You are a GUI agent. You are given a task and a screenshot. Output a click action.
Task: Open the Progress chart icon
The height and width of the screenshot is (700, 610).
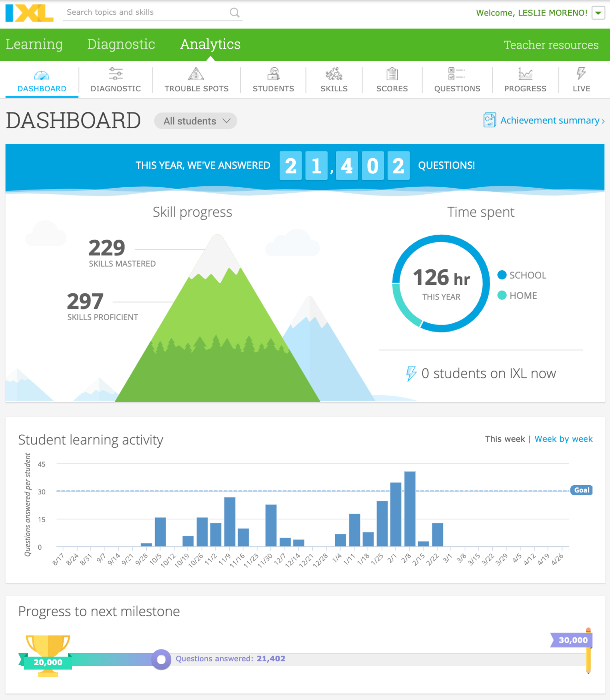click(x=525, y=74)
